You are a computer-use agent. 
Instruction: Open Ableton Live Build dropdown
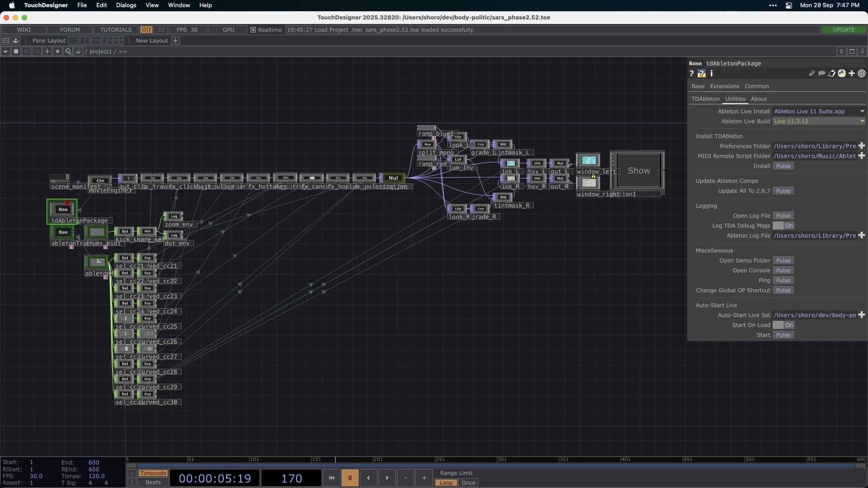coord(819,121)
